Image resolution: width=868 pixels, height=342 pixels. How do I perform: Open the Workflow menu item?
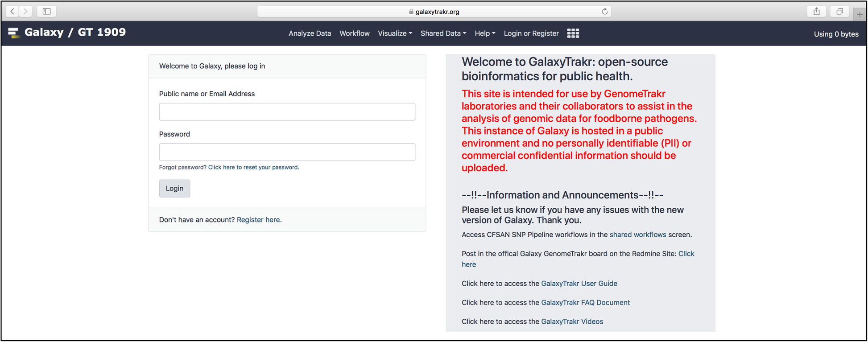coord(354,33)
